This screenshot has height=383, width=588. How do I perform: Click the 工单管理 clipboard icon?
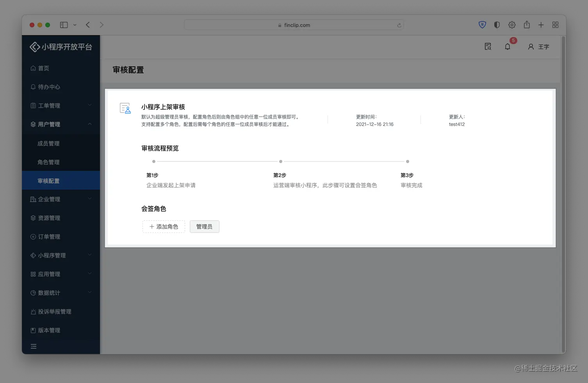[33, 106]
